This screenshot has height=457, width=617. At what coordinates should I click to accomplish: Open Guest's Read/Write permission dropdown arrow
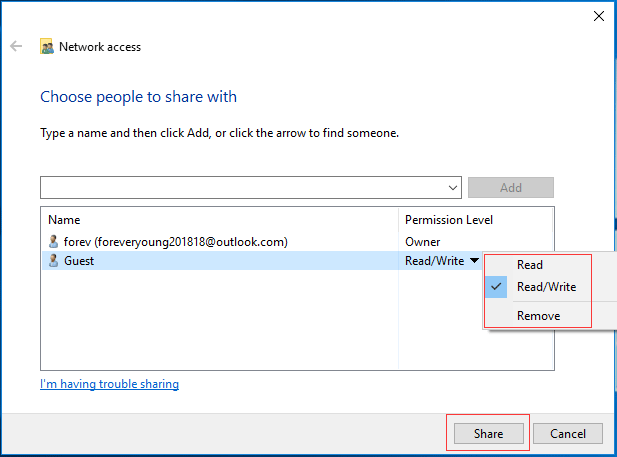474,261
